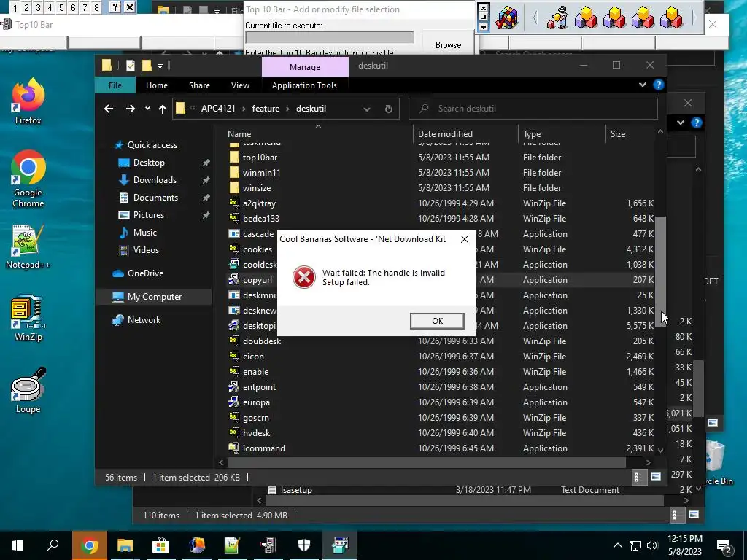
Task: Open the Application Tools tab
Action: point(304,85)
